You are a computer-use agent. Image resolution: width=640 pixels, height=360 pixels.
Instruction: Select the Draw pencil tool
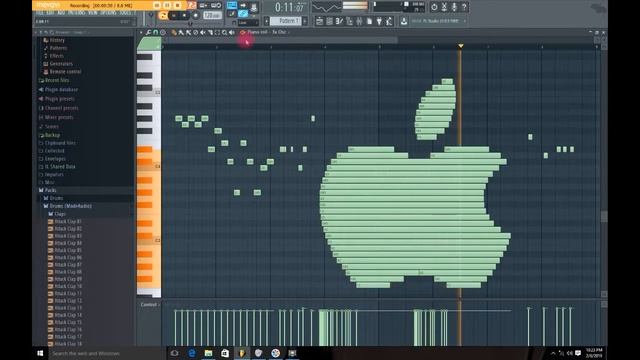(174, 32)
